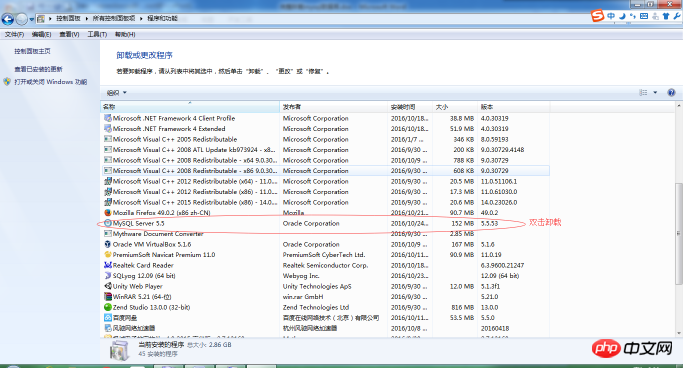Toggle the moon half-width icon in IME bar
Viewport: 683px width, 368px height.
(x=622, y=16)
